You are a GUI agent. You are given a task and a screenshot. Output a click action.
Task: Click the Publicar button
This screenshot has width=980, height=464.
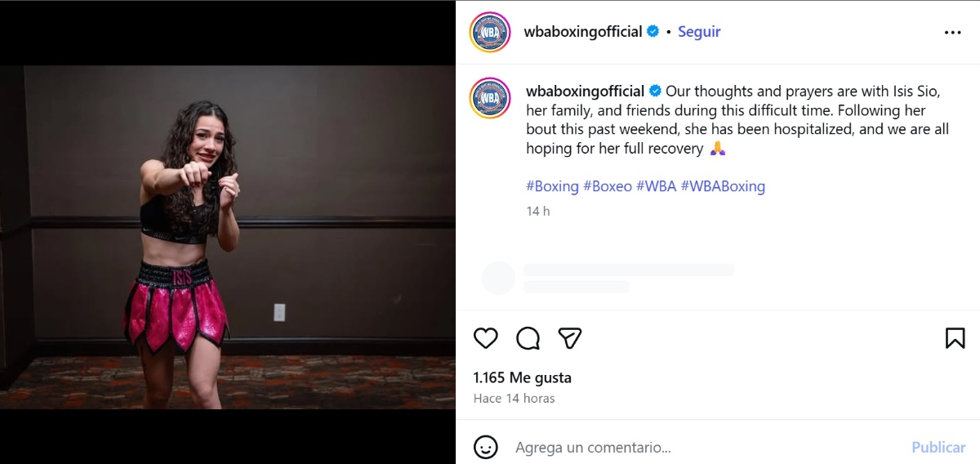point(938,448)
